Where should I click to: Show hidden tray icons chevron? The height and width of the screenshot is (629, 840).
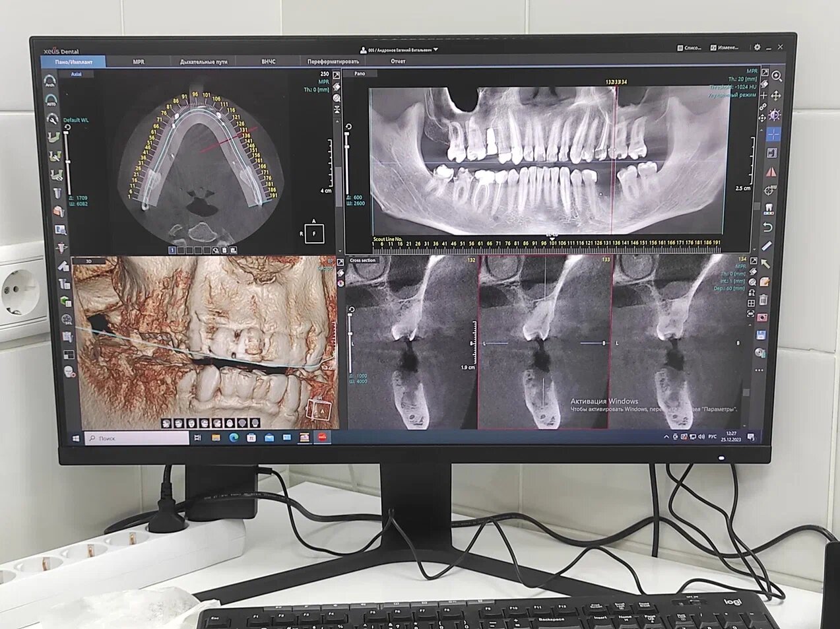click(666, 436)
